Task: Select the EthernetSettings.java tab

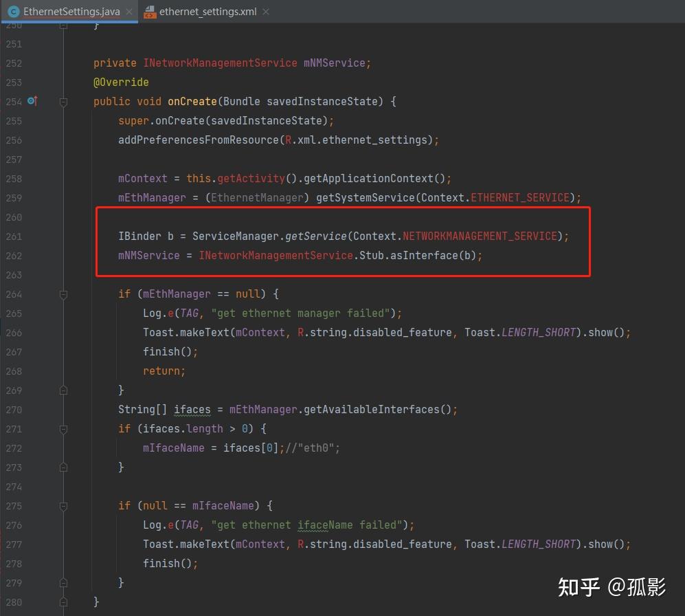Action: point(69,12)
